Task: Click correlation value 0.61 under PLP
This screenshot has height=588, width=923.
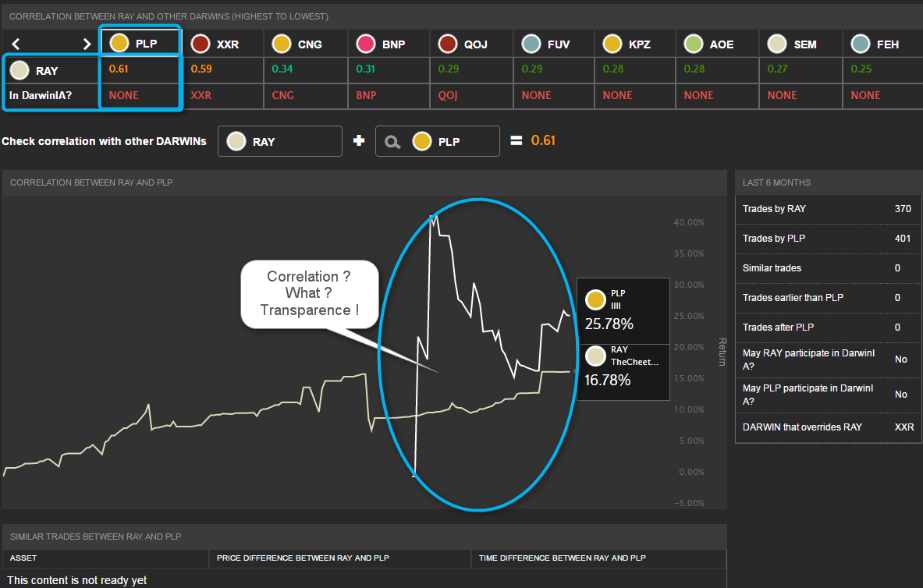Action: click(119, 69)
